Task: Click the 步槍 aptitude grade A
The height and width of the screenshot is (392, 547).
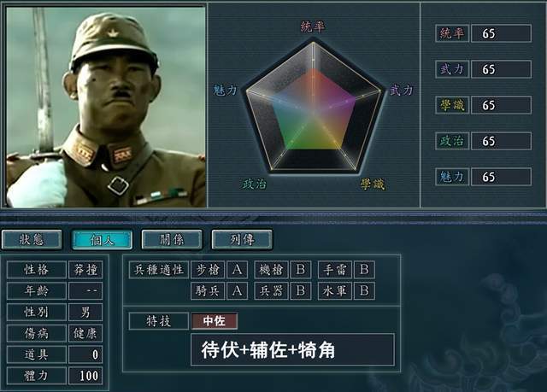Action: point(238,269)
